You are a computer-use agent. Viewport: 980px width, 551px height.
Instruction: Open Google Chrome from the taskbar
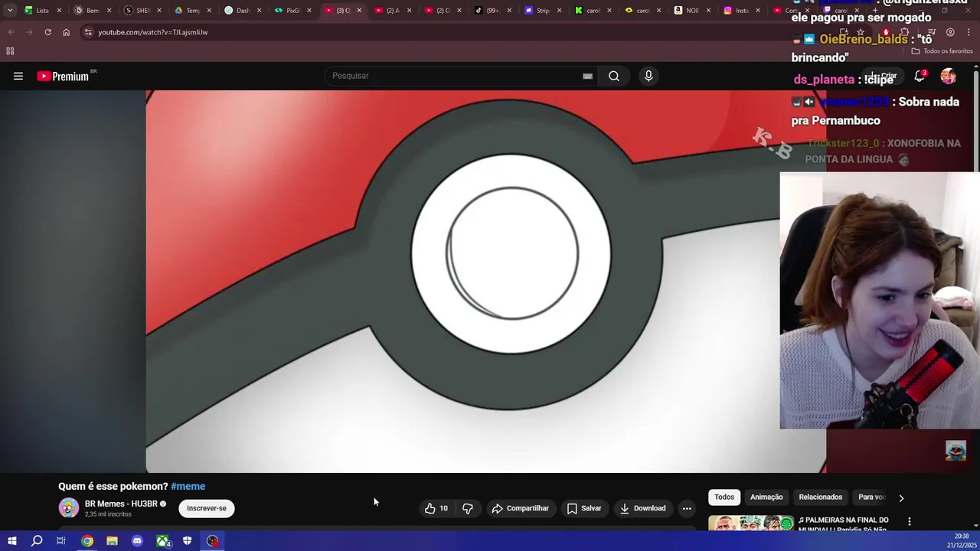87,541
